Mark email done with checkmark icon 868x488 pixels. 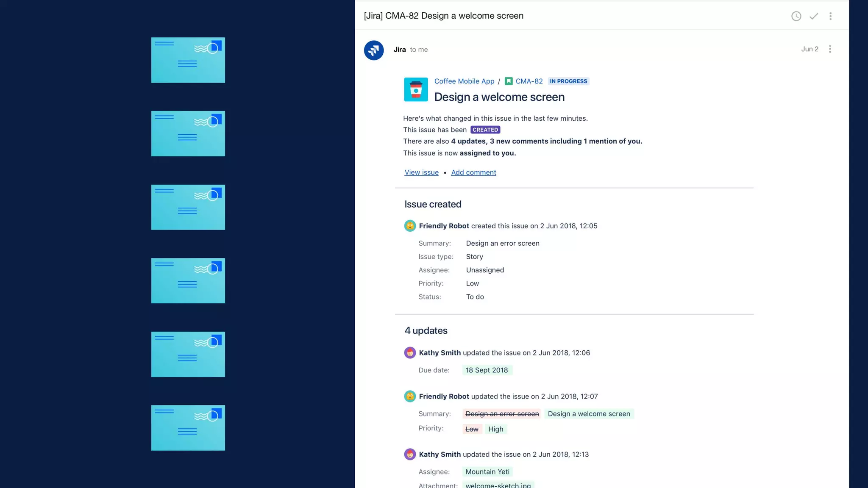pos(813,16)
